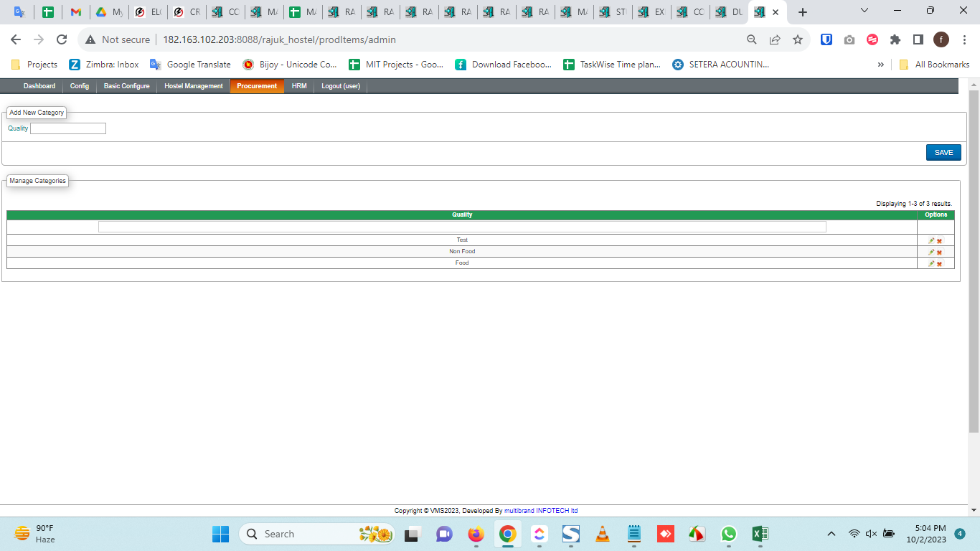Open ClickUp from the taskbar
Viewport: 980px width, 551px height.
pyautogui.click(x=539, y=534)
